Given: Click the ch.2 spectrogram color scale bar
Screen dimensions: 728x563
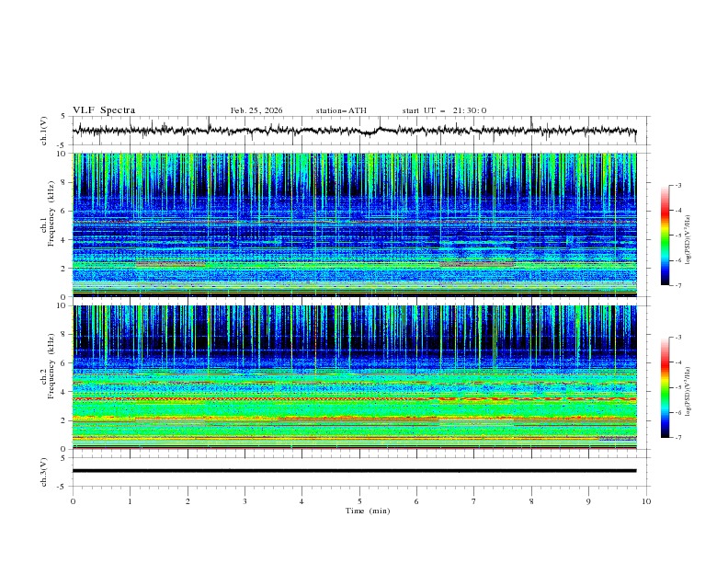Looking at the screenshot, I should pos(665,387).
